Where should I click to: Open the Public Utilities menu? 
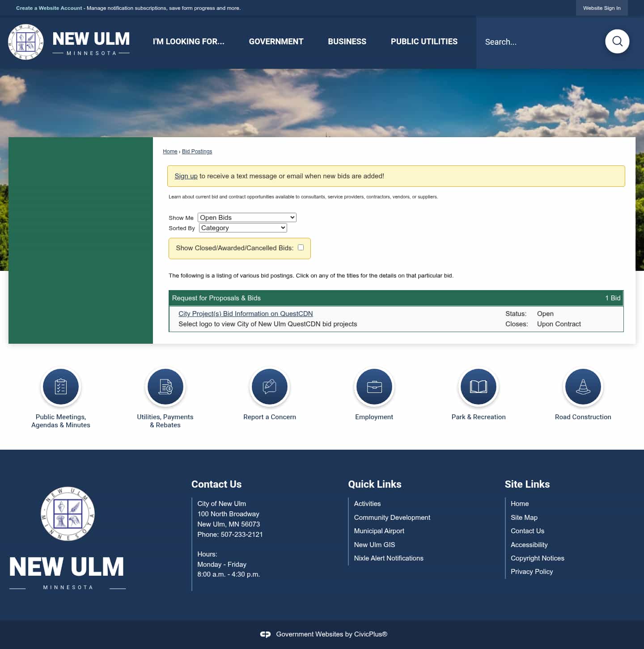click(424, 42)
